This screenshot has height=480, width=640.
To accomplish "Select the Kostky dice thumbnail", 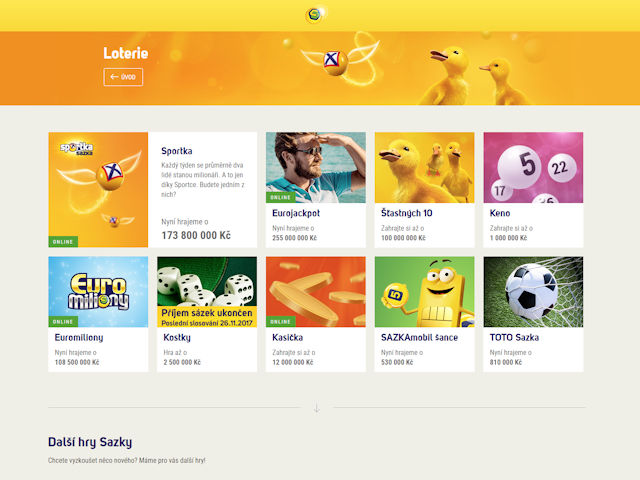I will pos(207,292).
